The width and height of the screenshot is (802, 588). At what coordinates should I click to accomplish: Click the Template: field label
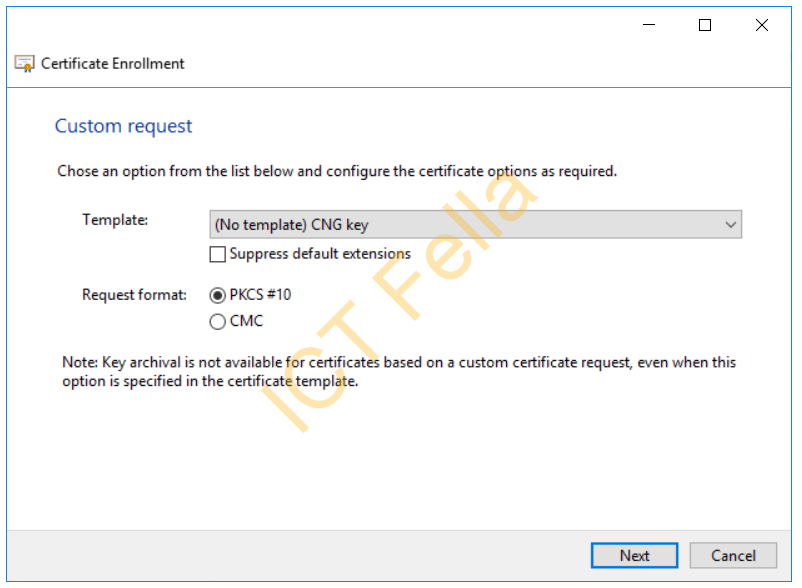point(115,220)
